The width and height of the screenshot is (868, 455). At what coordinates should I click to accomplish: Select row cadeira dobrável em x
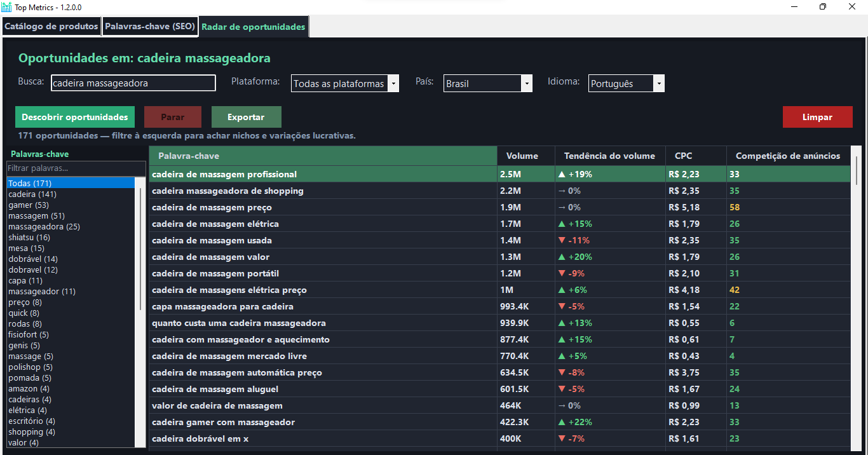click(499, 438)
